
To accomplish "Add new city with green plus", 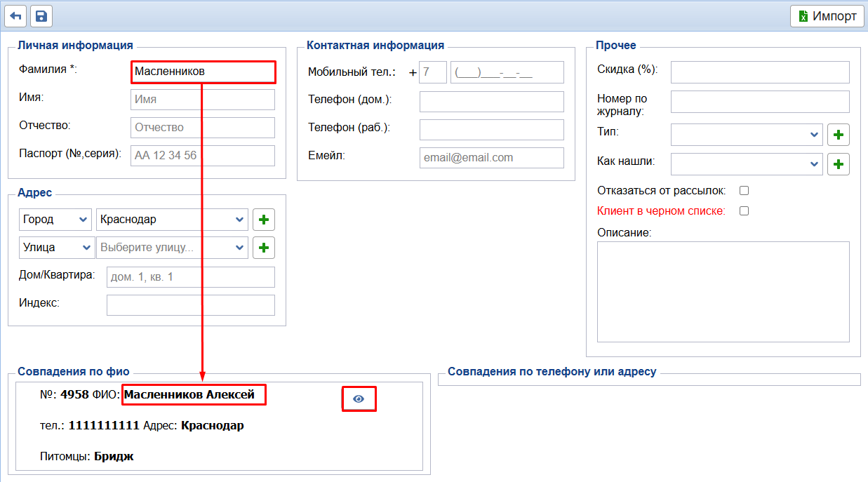I will [x=264, y=220].
